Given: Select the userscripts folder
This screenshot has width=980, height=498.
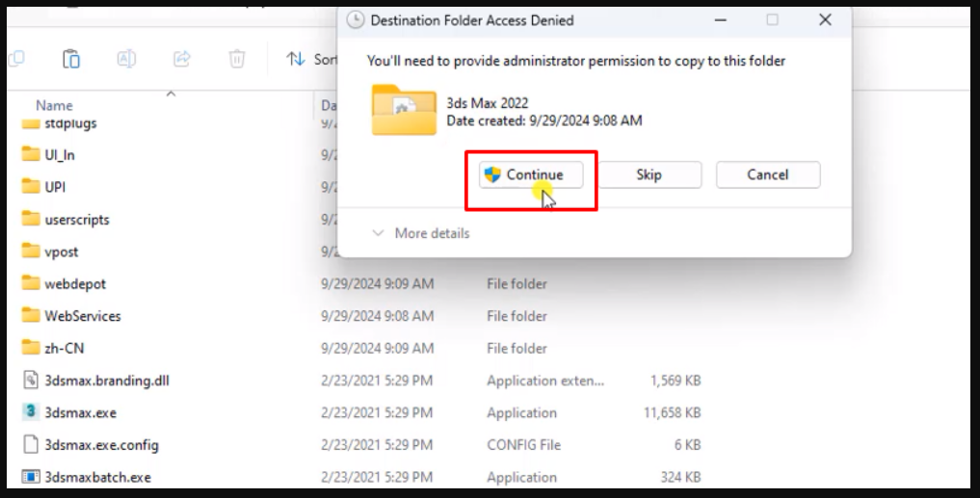Looking at the screenshot, I should pos(76,220).
